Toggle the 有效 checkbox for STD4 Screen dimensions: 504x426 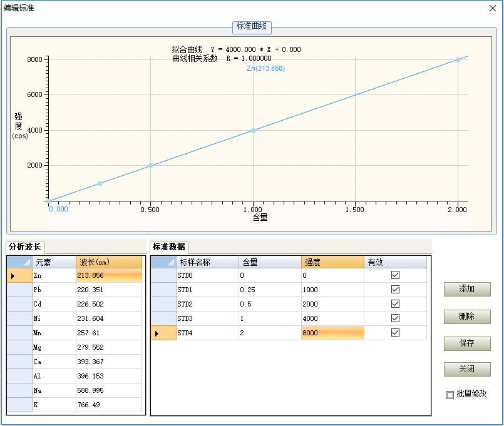click(x=395, y=333)
